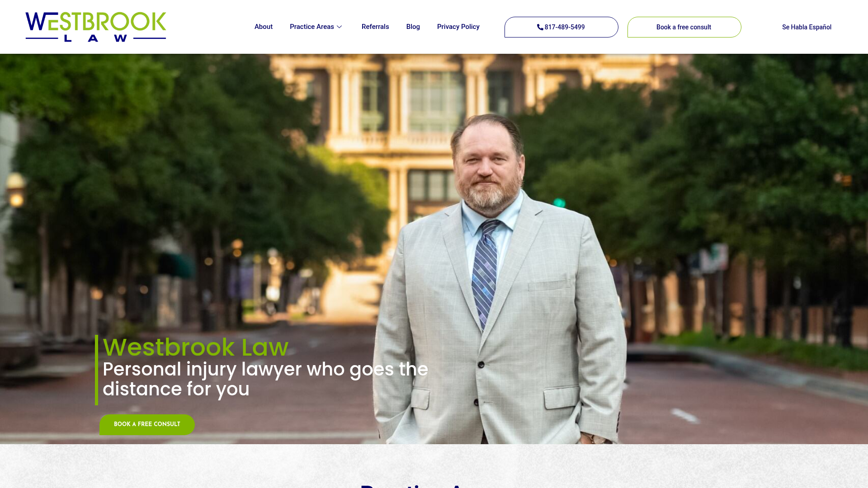Select header Book a free consult button
This screenshot has width=868, height=488.
(x=684, y=27)
